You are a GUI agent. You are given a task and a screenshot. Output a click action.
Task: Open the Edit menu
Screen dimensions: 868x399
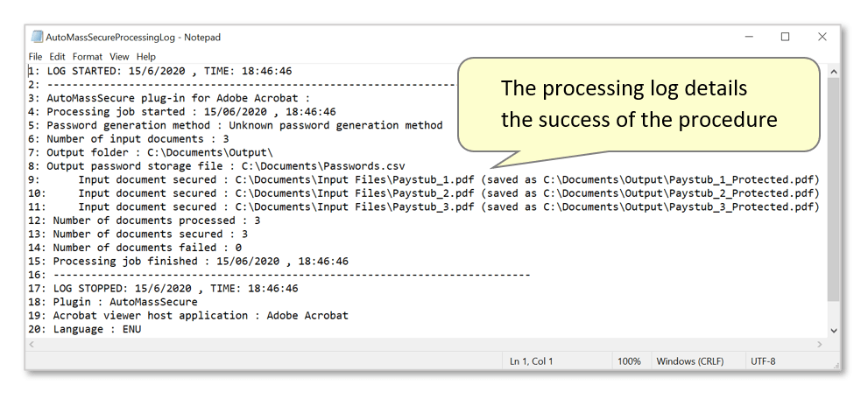57,56
